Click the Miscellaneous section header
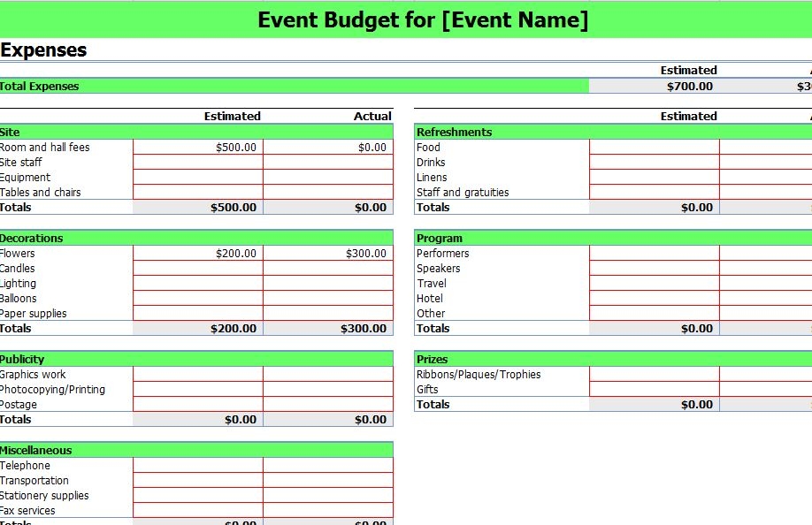The image size is (812, 525). 196,450
